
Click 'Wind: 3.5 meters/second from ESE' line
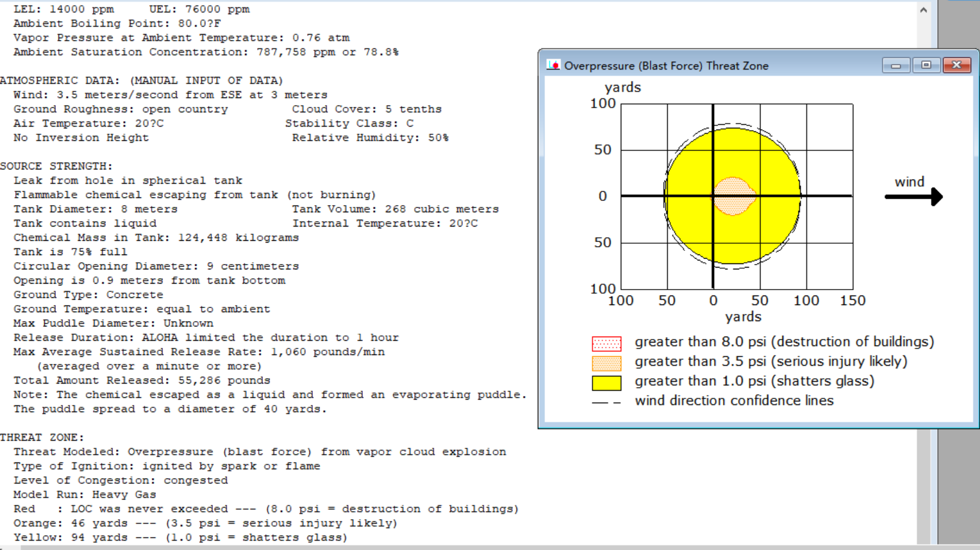click(170, 95)
